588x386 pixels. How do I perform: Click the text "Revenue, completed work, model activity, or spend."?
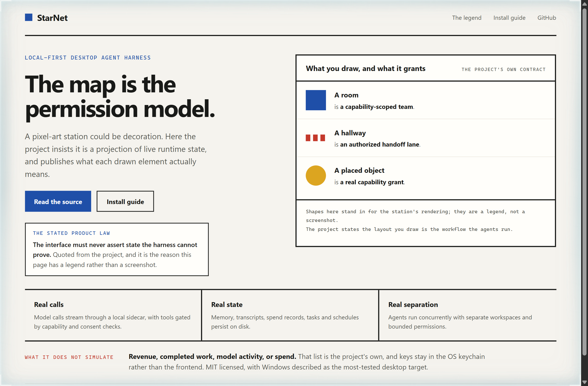click(x=212, y=357)
